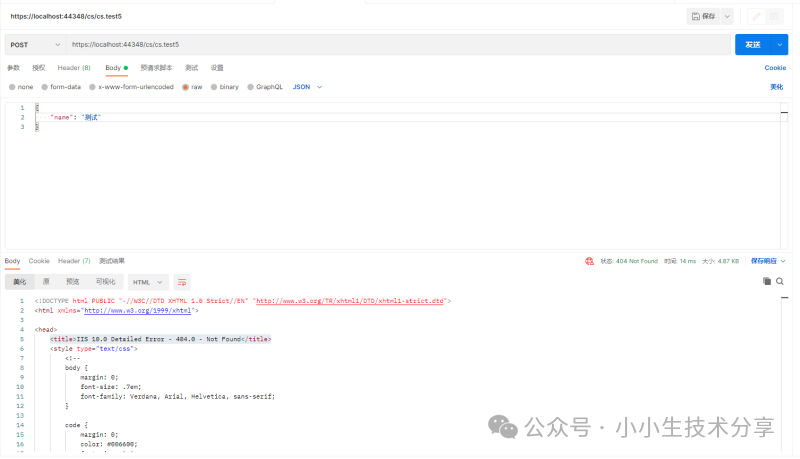This screenshot has width=800, height=459.
Task: Toggle the line wrap icon in response
Action: point(182,282)
